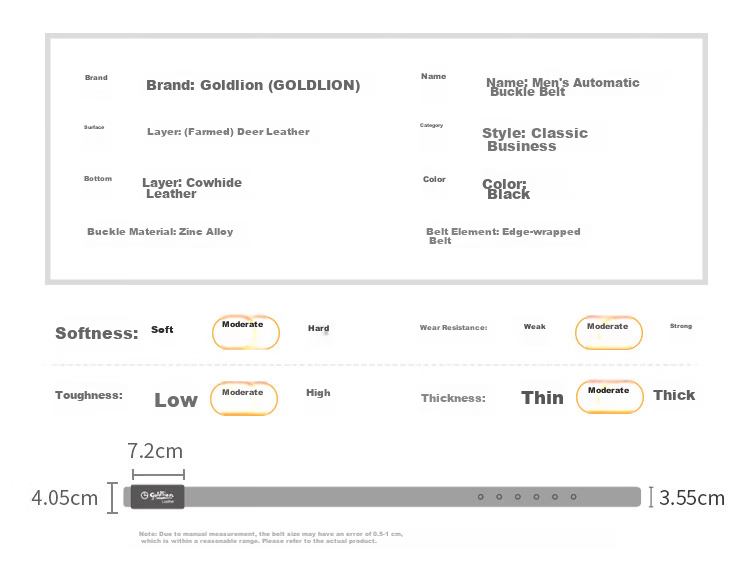The height and width of the screenshot is (578, 750).
Task: Click the '7.2cm' buckle width measurement
Action: coord(155,451)
